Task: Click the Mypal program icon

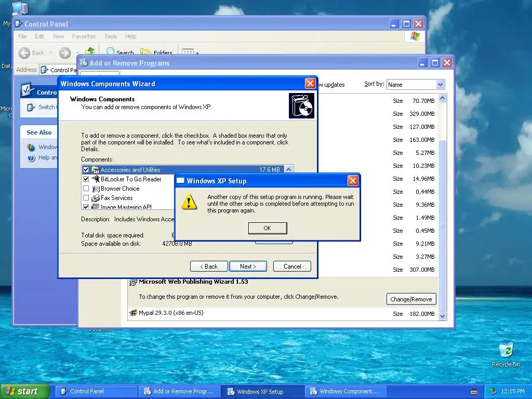Action: (133, 313)
